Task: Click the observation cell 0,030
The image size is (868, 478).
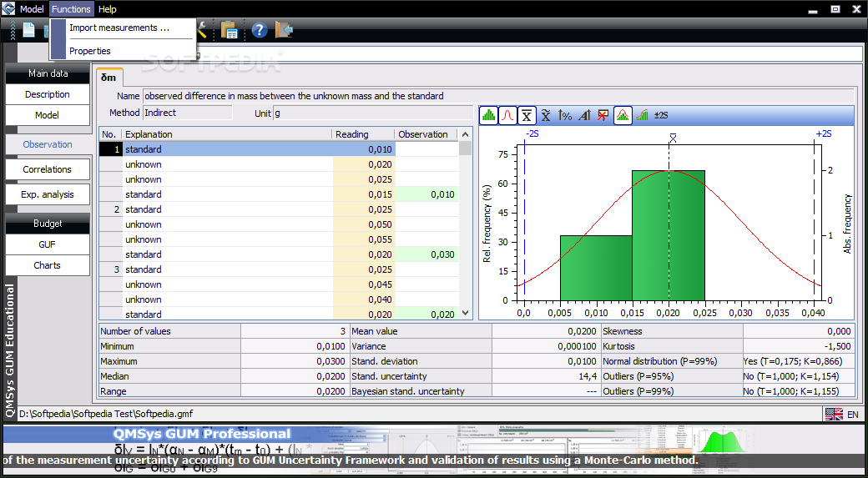Action: point(426,254)
